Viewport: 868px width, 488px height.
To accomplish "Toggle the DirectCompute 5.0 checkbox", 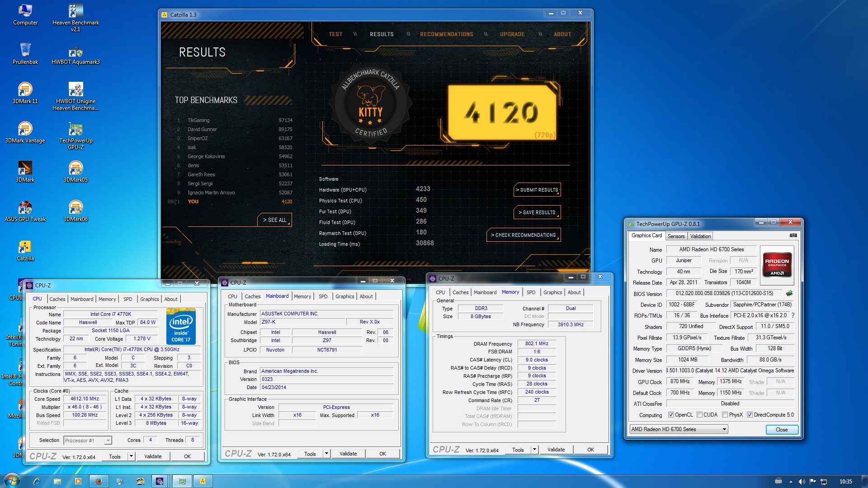I will coord(750,415).
